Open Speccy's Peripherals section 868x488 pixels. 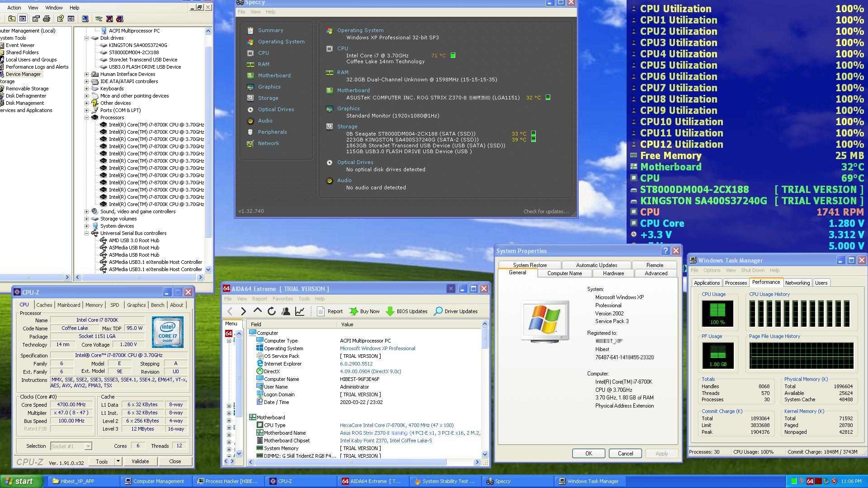click(x=273, y=132)
